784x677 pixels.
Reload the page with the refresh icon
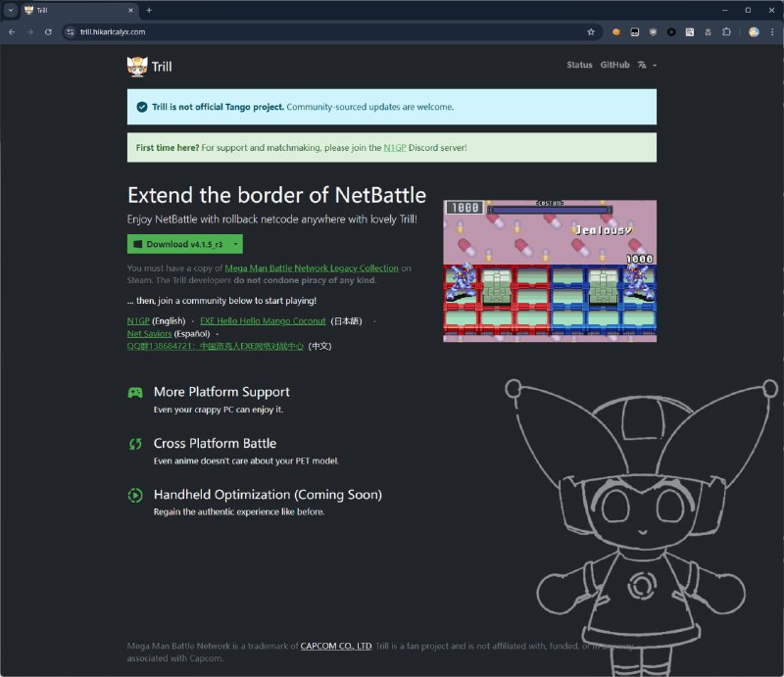[48, 32]
